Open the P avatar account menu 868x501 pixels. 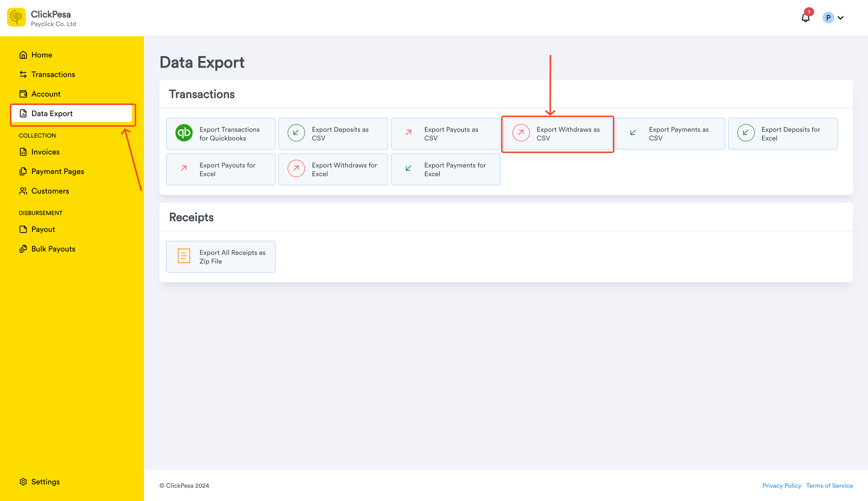point(828,18)
